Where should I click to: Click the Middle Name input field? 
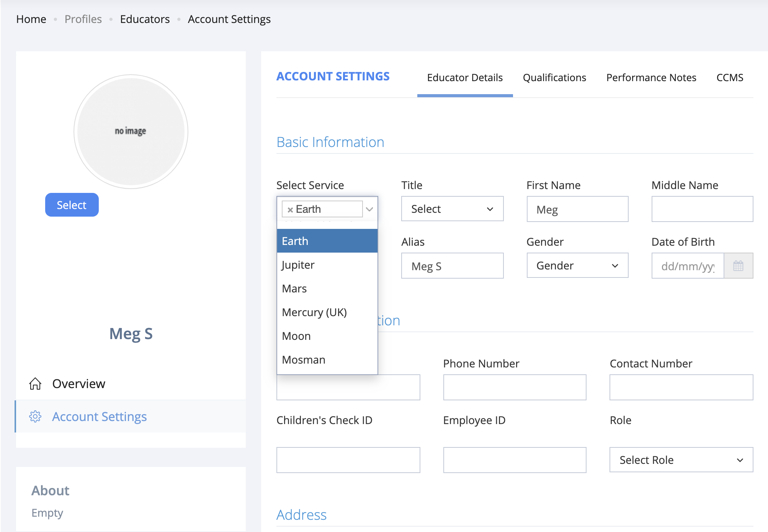click(x=702, y=209)
